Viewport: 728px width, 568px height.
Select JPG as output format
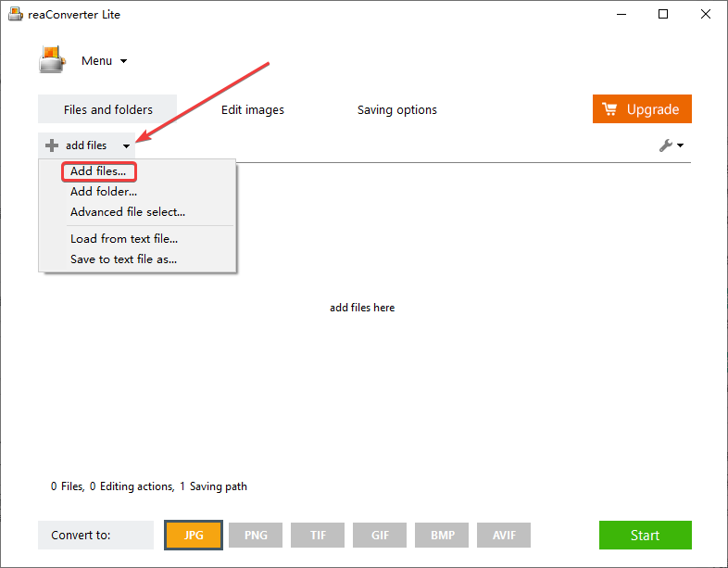point(194,535)
